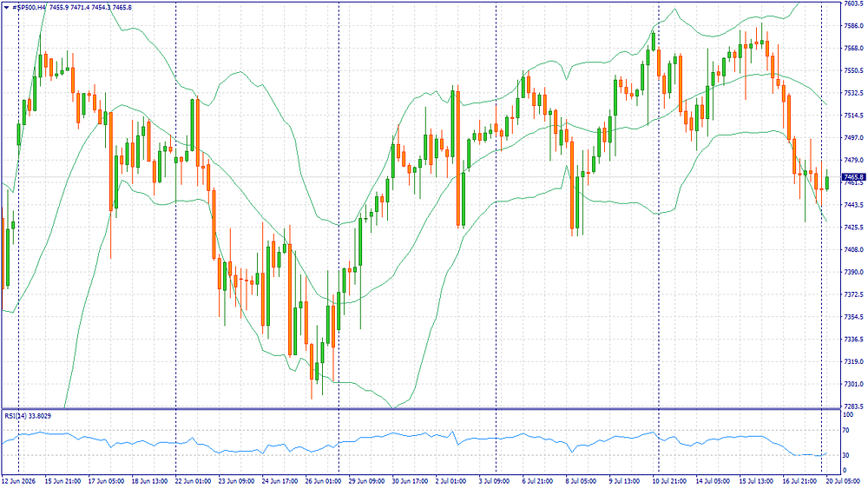
Task: Click the 26 Jun 01:00 time axis label
Action: click(323, 481)
